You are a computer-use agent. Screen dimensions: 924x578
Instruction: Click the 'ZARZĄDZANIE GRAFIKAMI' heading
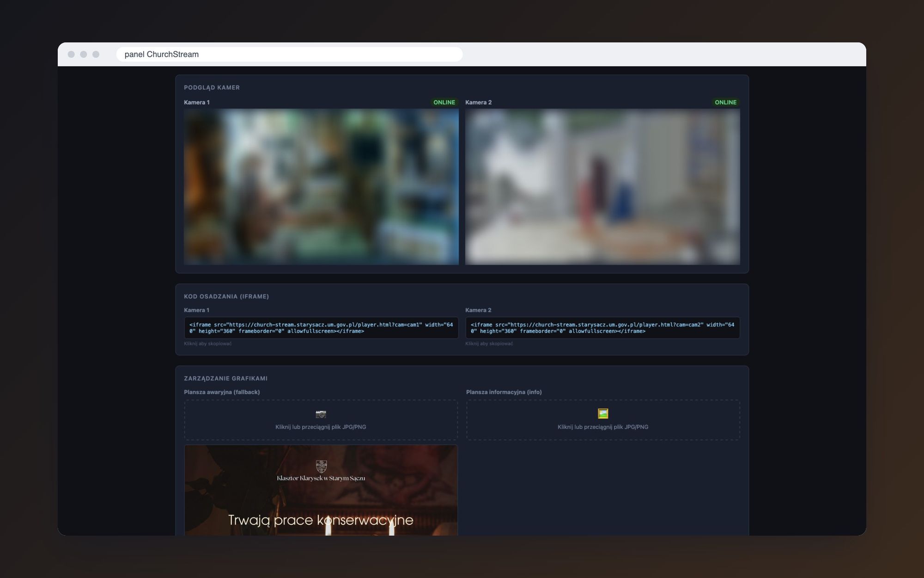(x=225, y=378)
